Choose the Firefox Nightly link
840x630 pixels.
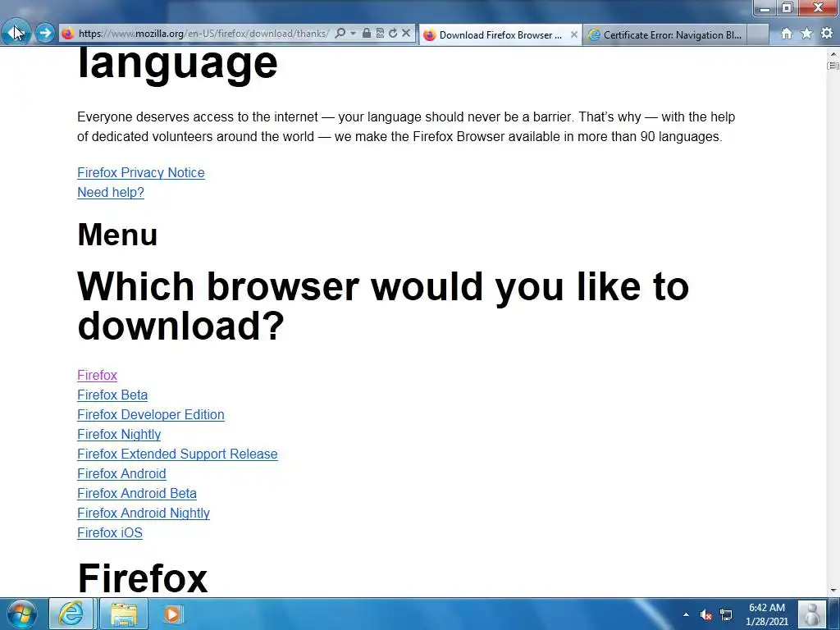(119, 435)
